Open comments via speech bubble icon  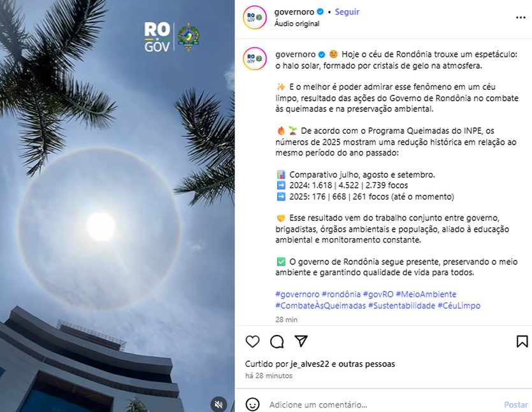[x=277, y=341]
